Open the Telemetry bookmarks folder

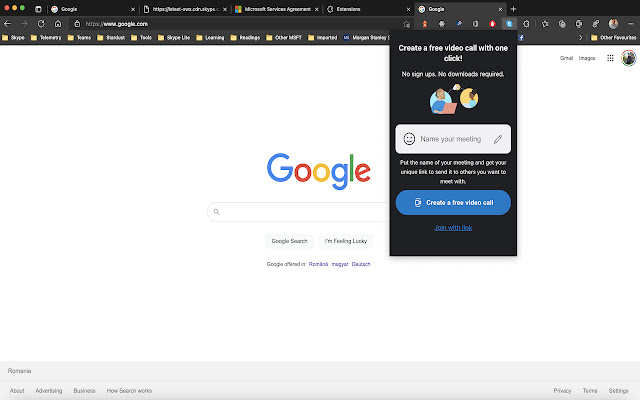point(46,38)
